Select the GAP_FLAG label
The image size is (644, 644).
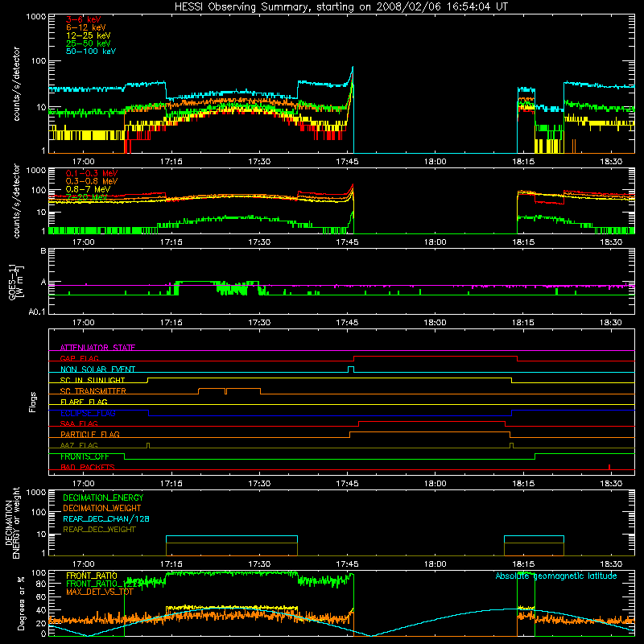point(79,358)
